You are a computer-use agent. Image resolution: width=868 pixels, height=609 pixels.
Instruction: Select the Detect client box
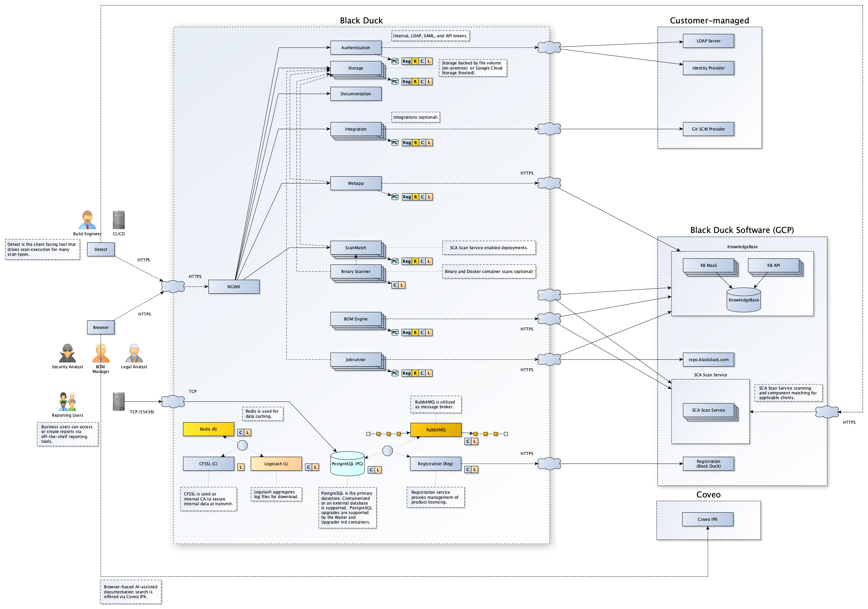101,249
